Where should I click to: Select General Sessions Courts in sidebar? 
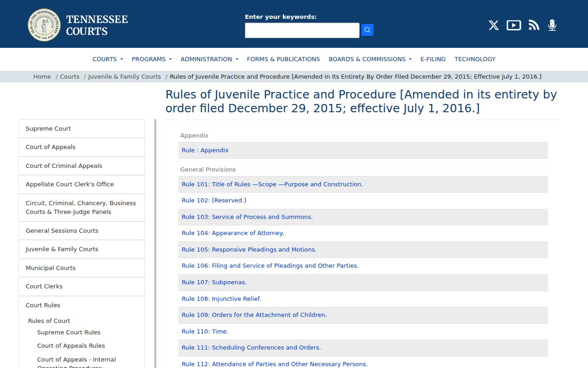(x=82, y=231)
